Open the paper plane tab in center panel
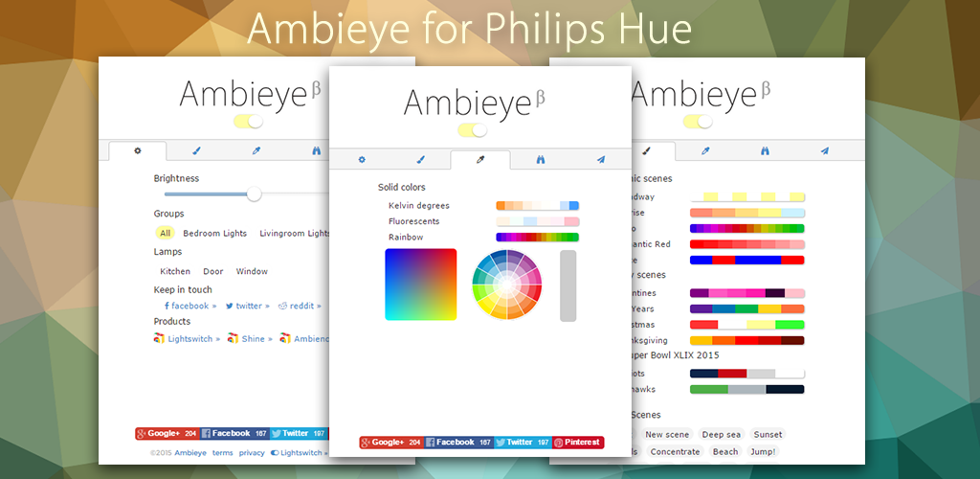This screenshot has width=980, height=479. (601, 159)
